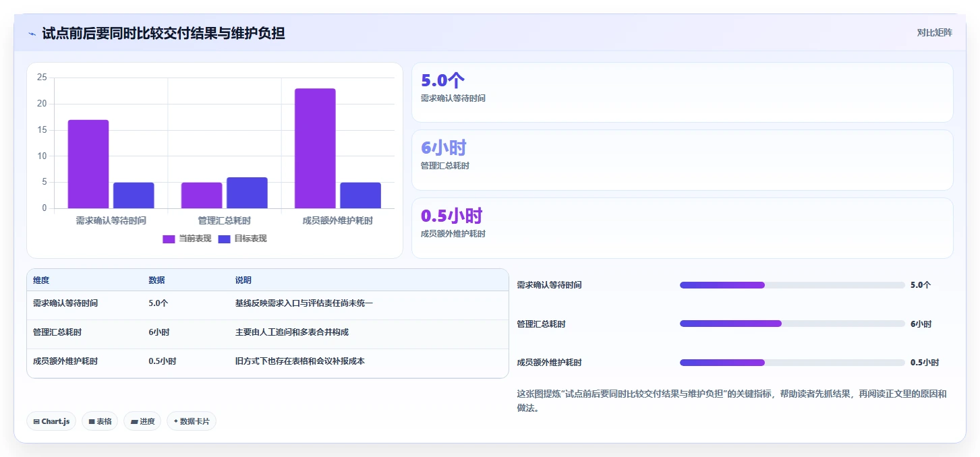Click the 维度 table column header
The width and height of the screenshot is (980, 457).
click(41, 280)
